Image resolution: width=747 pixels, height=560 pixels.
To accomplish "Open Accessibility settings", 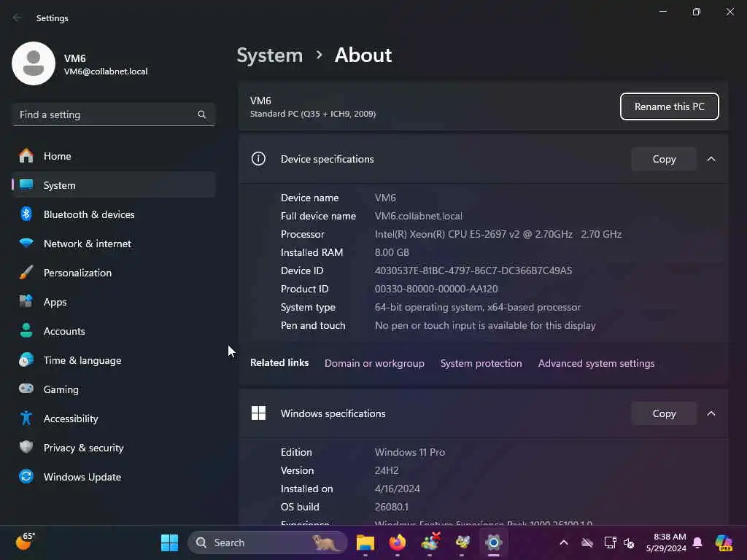I will [x=113, y=419].
